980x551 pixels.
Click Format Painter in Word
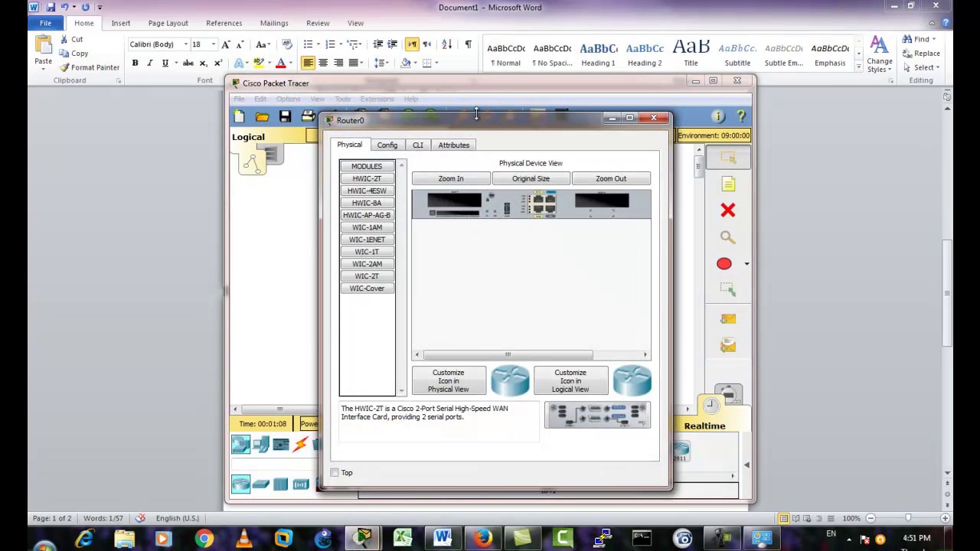tap(90, 67)
